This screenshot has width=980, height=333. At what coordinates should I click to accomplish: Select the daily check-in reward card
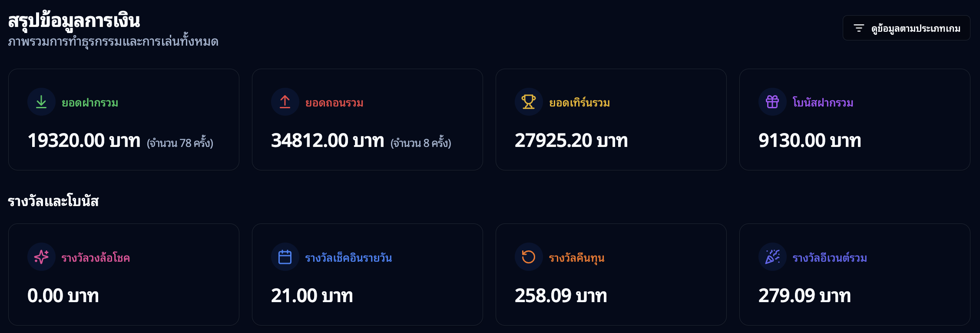click(x=367, y=274)
